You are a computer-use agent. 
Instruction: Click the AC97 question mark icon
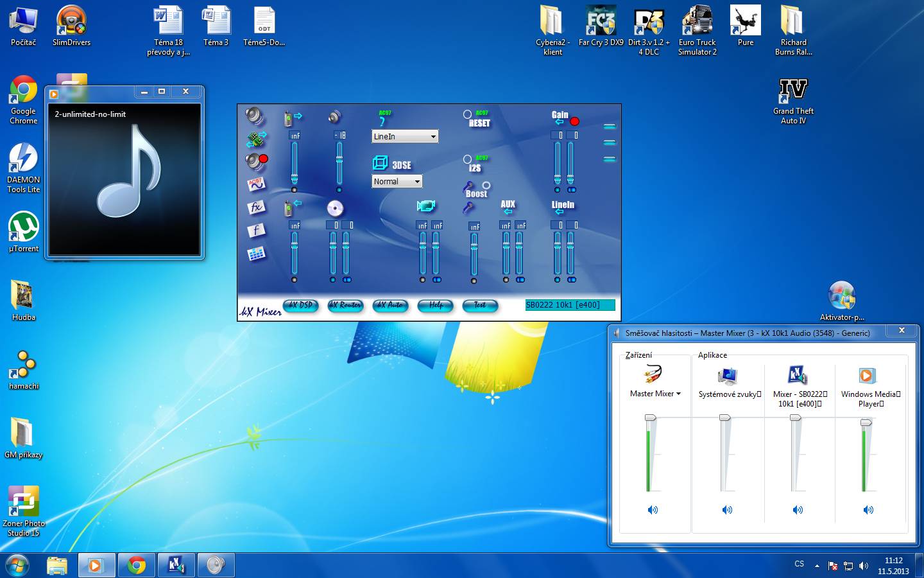click(384, 118)
